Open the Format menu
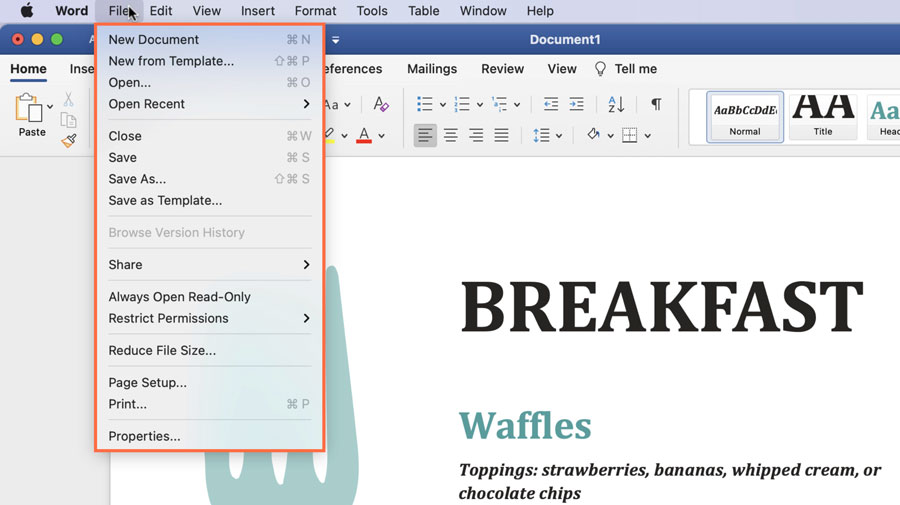900x505 pixels. coord(315,11)
